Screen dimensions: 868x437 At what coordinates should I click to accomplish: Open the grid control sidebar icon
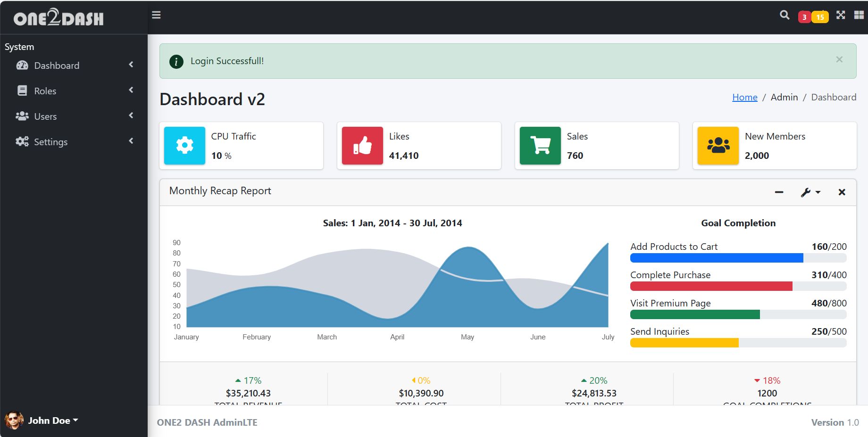point(859,15)
